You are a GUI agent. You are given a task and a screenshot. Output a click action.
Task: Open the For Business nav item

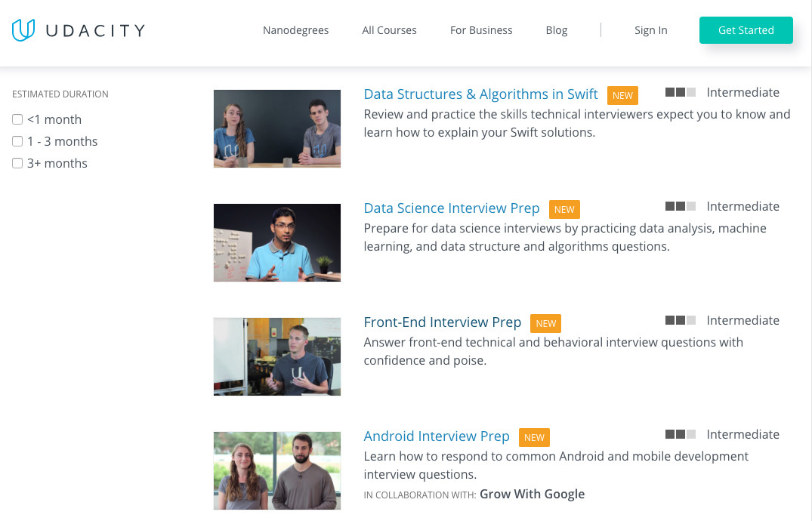(481, 30)
